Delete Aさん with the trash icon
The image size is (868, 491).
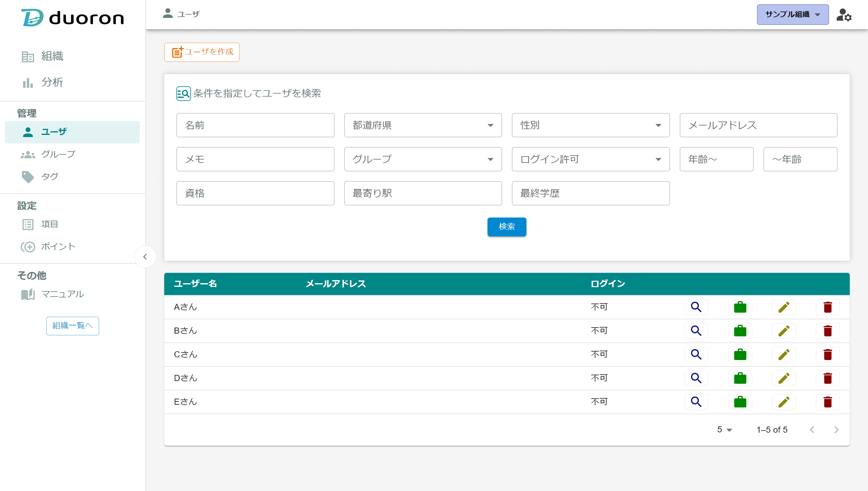pyautogui.click(x=828, y=307)
